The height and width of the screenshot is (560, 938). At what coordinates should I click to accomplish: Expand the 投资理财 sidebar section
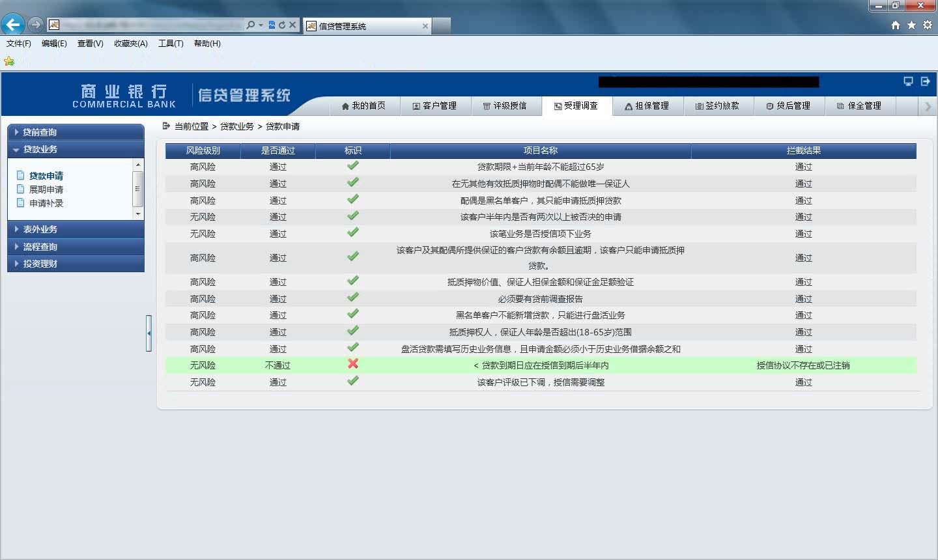click(x=76, y=264)
